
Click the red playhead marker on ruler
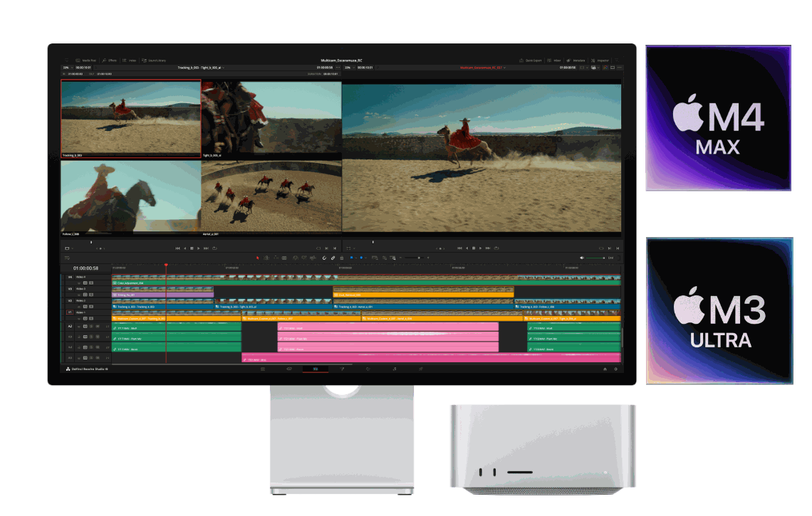[x=166, y=265]
